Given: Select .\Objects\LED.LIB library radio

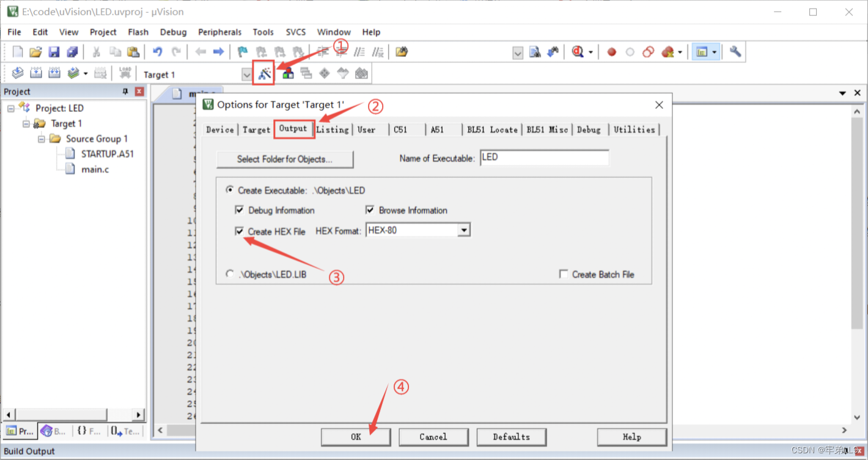Looking at the screenshot, I should coord(230,274).
